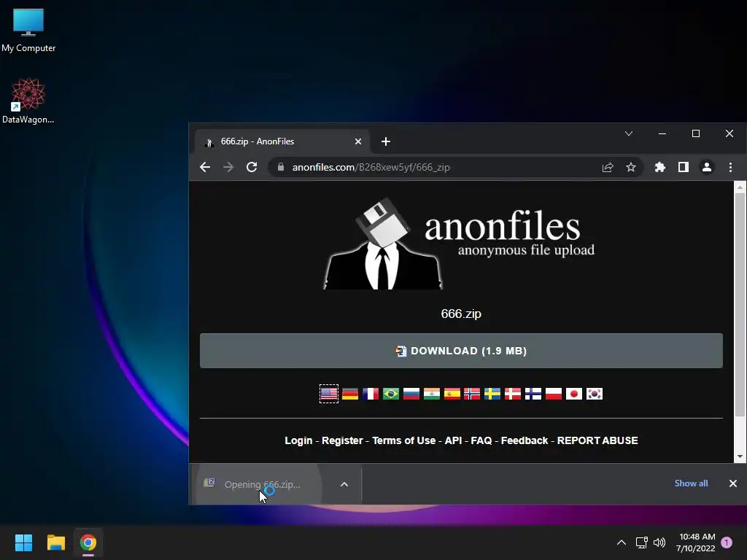Screen dimensions: 747x560
Task: Select the Spanish flag language
Action: click(x=452, y=394)
